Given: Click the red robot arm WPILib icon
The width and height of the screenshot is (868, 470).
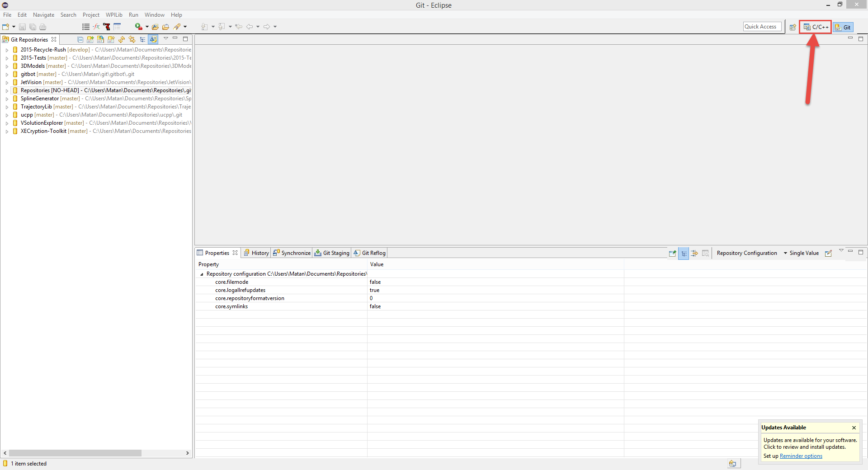Looking at the screenshot, I should (x=107, y=27).
